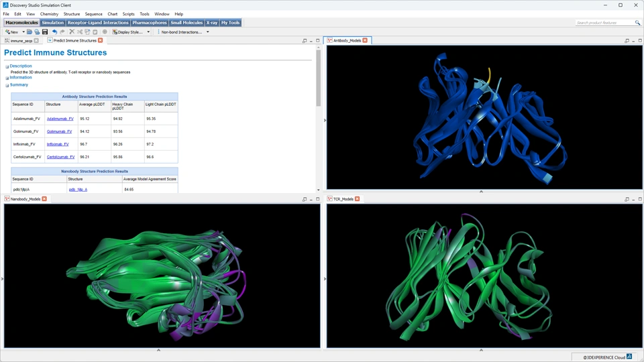The image size is (644, 362).
Task: Open the Chart menu
Action: click(x=112, y=14)
